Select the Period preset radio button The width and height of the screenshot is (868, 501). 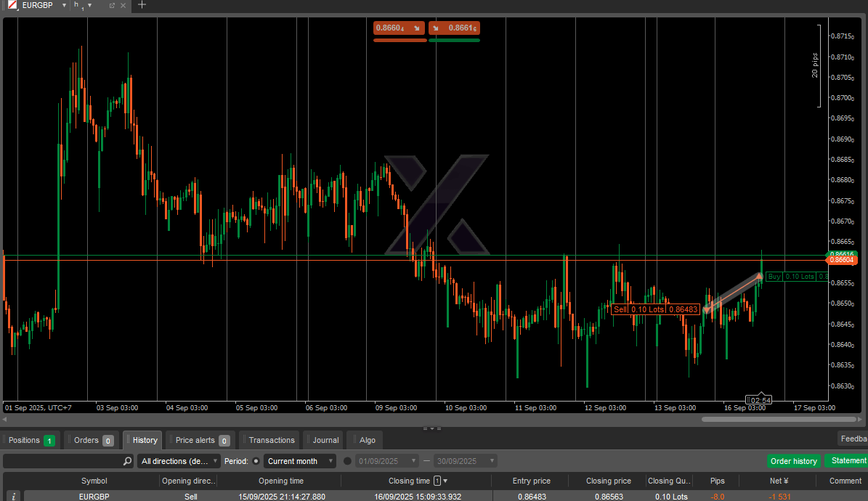pos(256,461)
